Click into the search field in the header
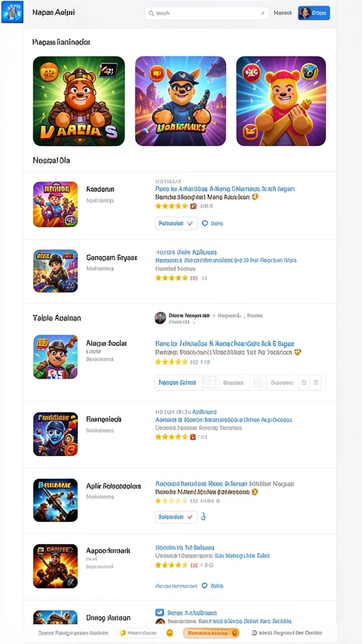The image size is (362, 644). 207,13
